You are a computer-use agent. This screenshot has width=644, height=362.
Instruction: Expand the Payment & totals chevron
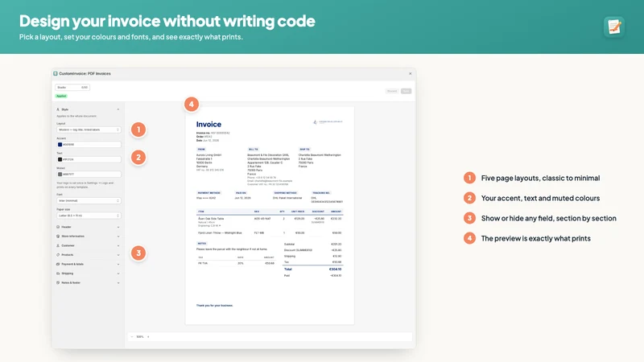coord(118,264)
